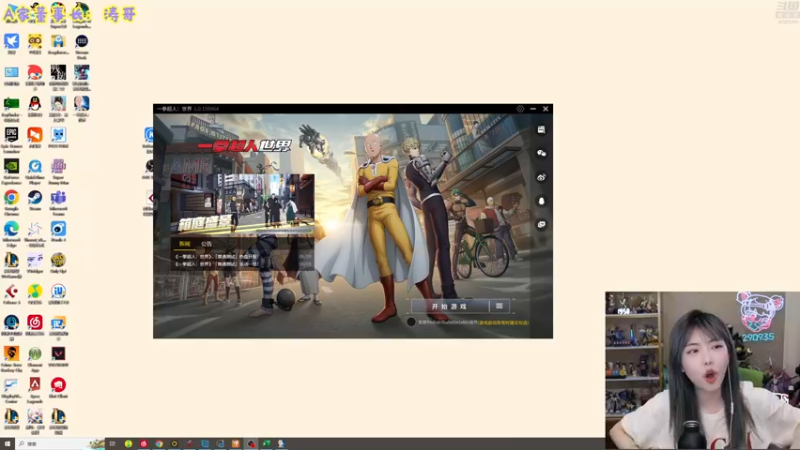The width and height of the screenshot is (800, 450).
Task: Open the second news item in the list
Action: coord(243,264)
